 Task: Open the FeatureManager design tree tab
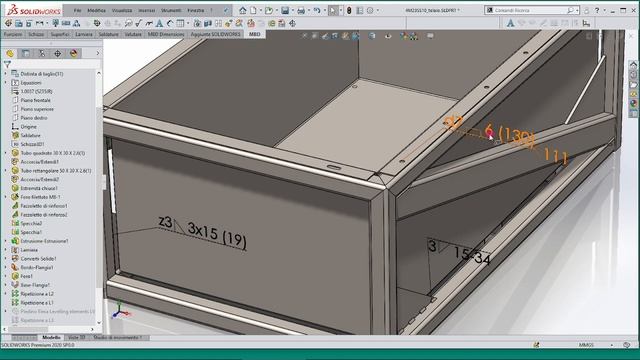point(10,53)
